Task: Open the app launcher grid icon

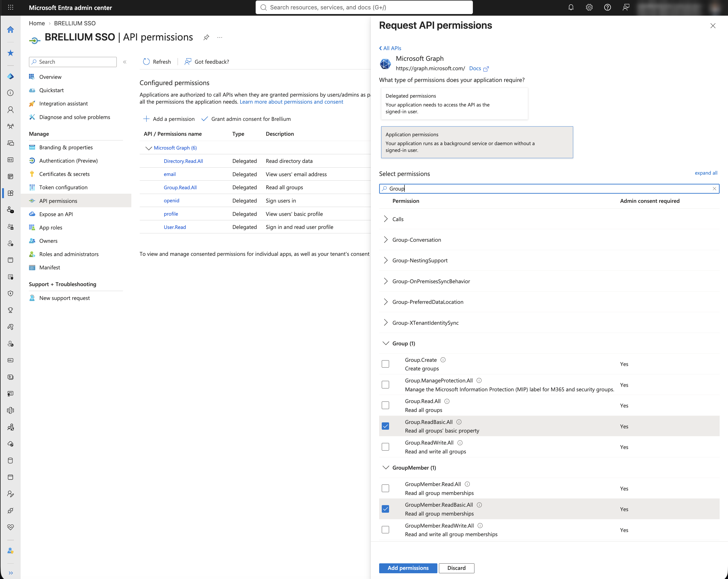Action: click(10, 7)
